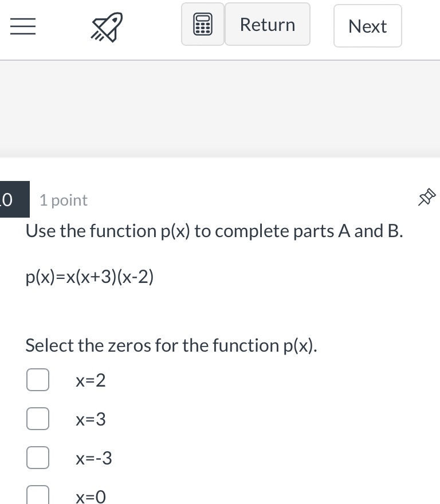Click the rocket app logo icon
The height and width of the screenshot is (504, 440).
106,26
